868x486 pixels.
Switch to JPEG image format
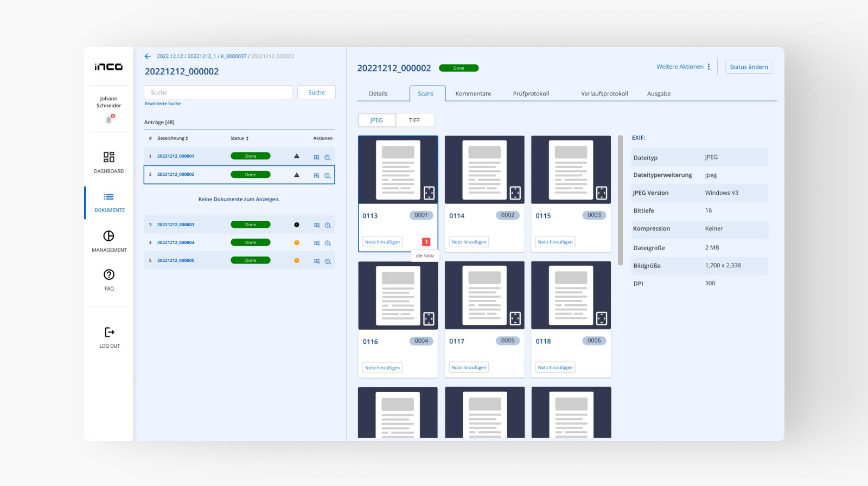click(x=376, y=120)
